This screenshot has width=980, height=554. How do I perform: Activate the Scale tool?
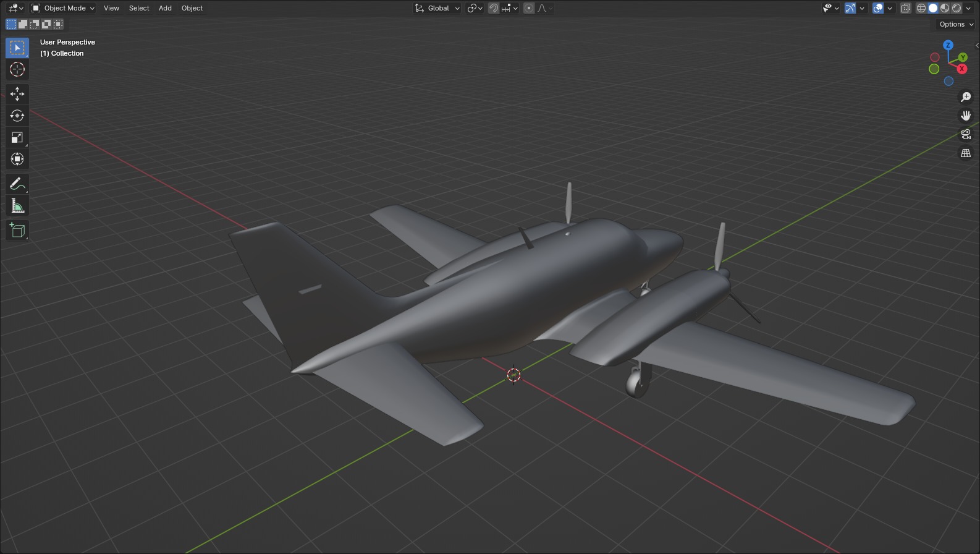17,137
